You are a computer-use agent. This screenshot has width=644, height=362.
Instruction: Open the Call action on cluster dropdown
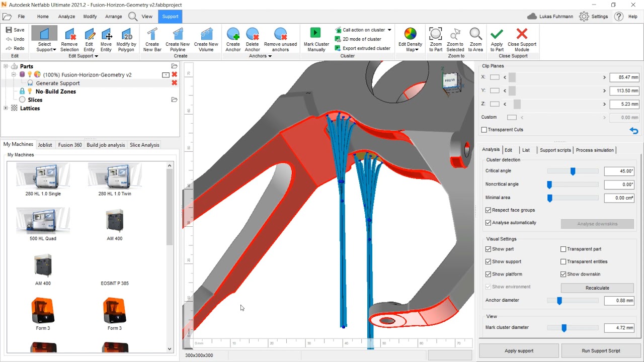389,30
